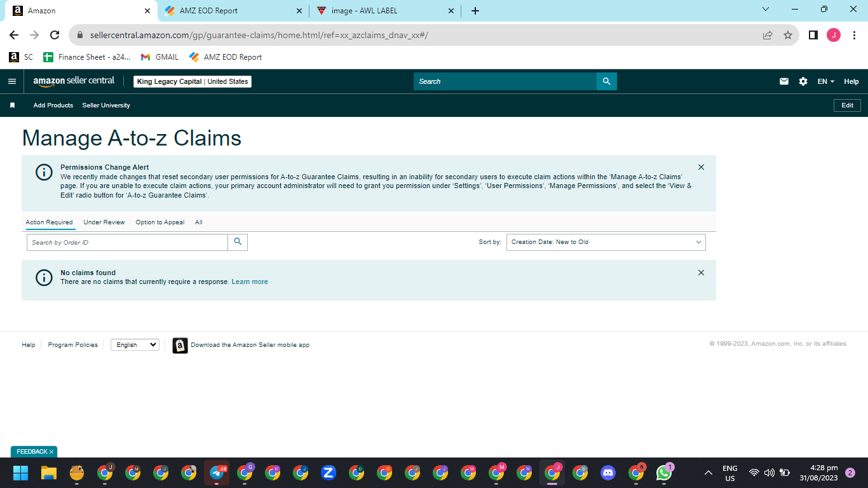Click the Edit button in the navigation bar
The image size is (868, 488).
click(x=847, y=105)
